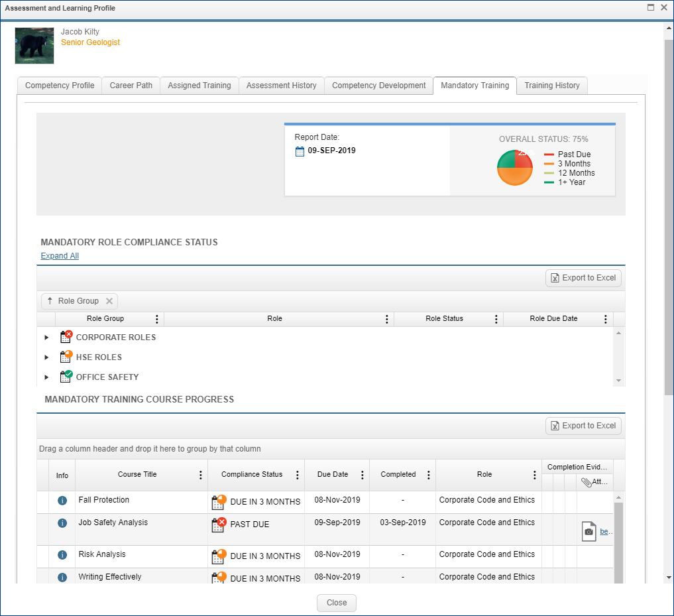This screenshot has width=674, height=616.
Task: Click the Senior Geologist job title
Action: point(90,42)
